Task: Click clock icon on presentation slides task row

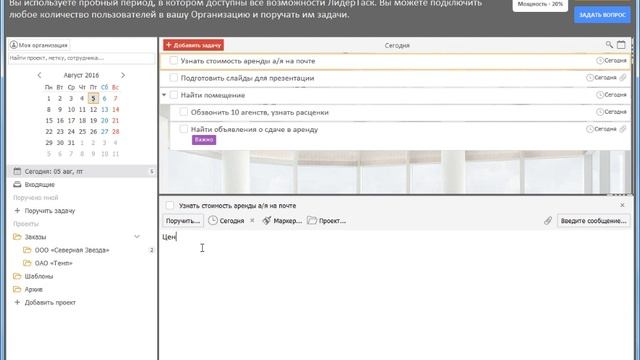Action: click(590, 78)
